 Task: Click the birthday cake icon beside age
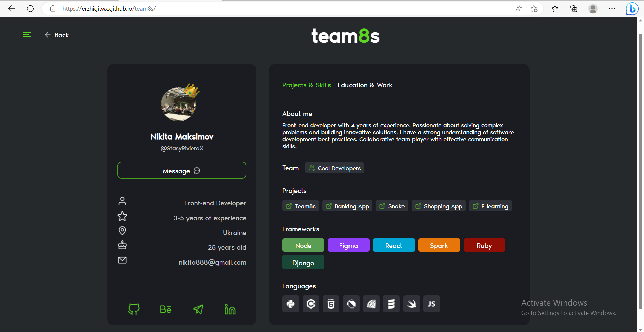click(122, 245)
